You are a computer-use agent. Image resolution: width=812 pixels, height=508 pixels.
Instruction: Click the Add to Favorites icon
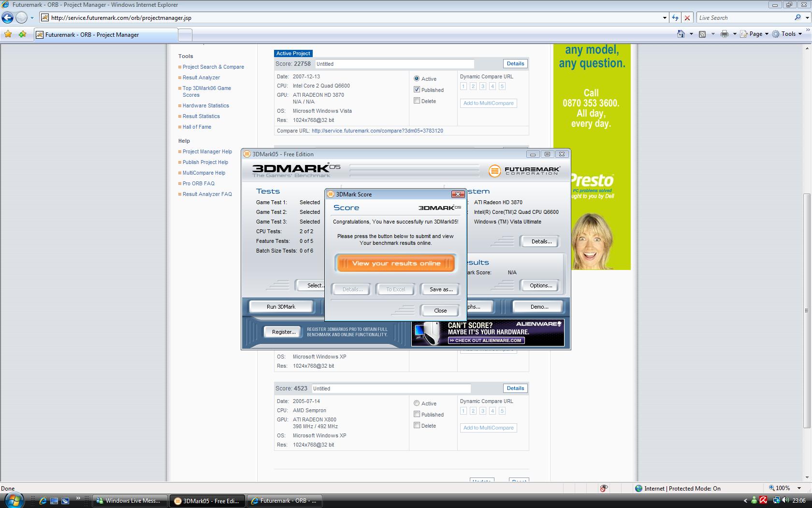coord(22,34)
